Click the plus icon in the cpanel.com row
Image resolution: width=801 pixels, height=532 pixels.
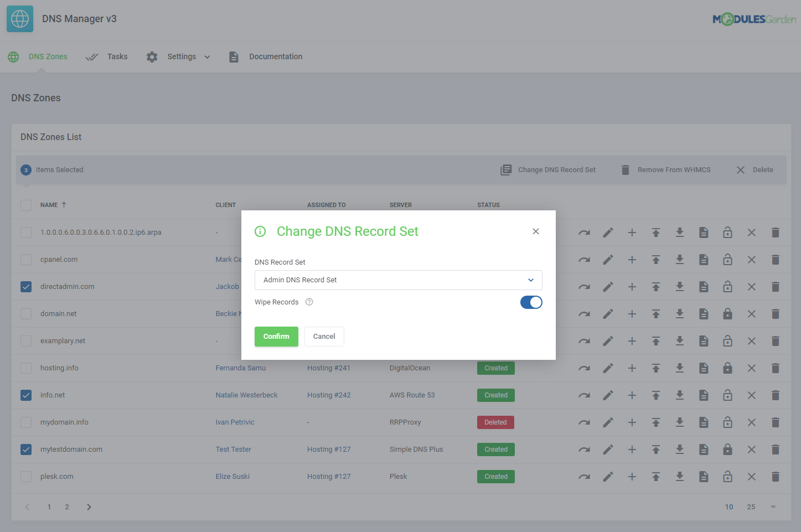click(632, 260)
